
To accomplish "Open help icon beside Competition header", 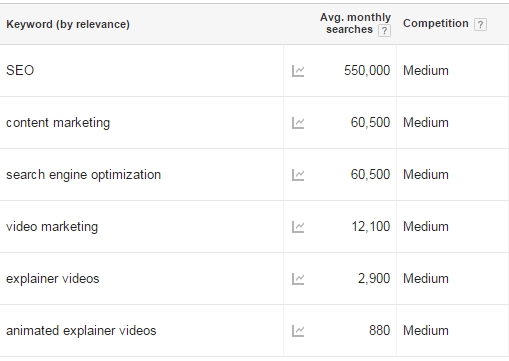I will pyautogui.click(x=480, y=24).
